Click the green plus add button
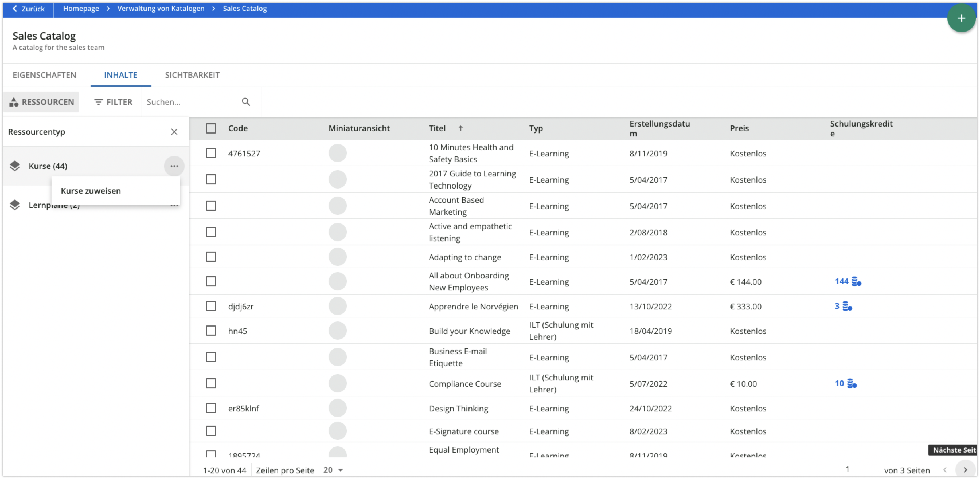 coord(961,18)
